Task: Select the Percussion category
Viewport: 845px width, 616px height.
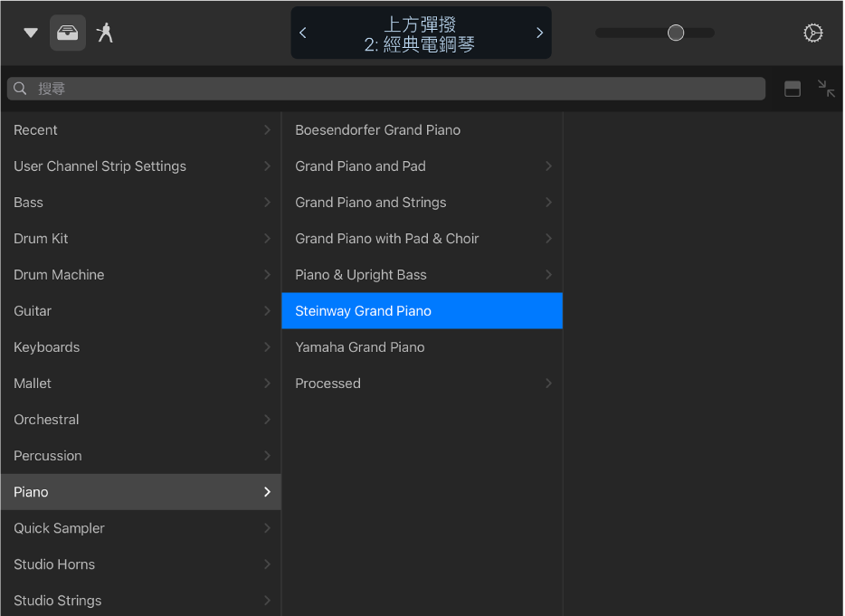Action: click(x=141, y=455)
